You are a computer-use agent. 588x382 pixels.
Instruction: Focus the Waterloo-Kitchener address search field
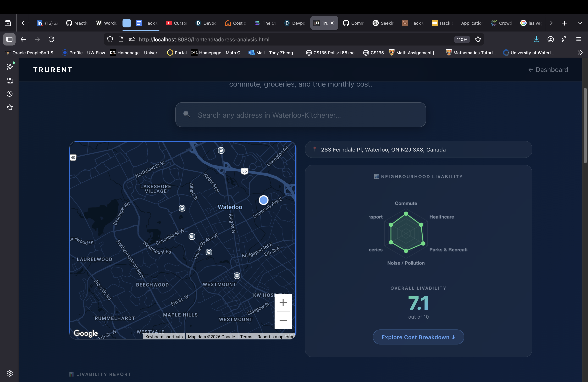pyautogui.click(x=300, y=115)
